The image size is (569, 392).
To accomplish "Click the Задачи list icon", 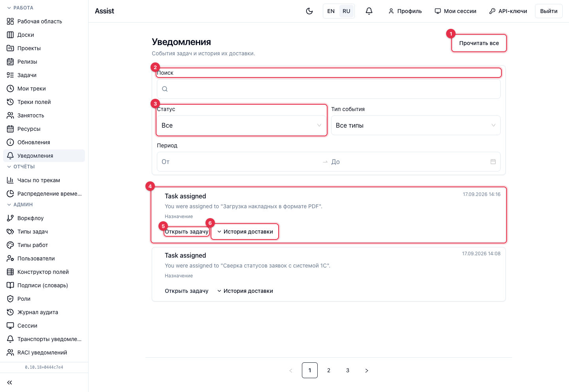I will coord(10,75).
